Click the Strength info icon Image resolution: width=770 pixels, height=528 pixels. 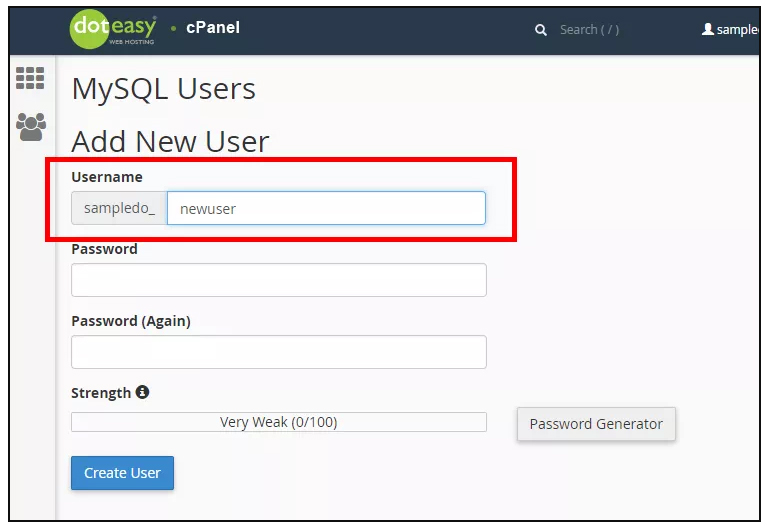pos(142,392)
